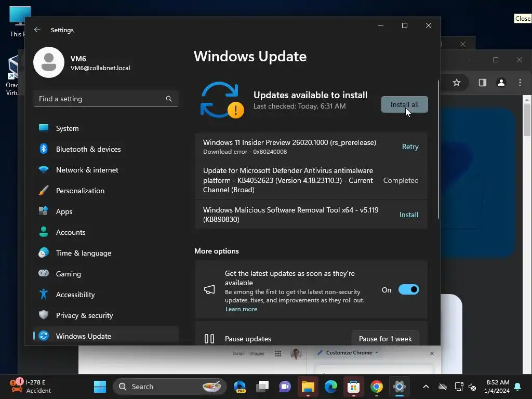This screenshot has height=399, width=532.
Task: Click Chrome window vertical scrollbar
Action: coord(527,119)
